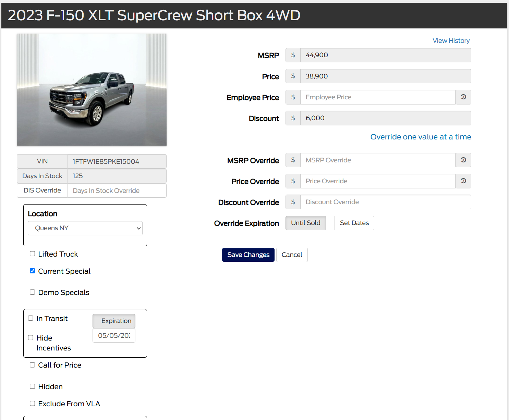Click the expiration date field 05/05
This screenshot has width=509, height=420.
114,336
